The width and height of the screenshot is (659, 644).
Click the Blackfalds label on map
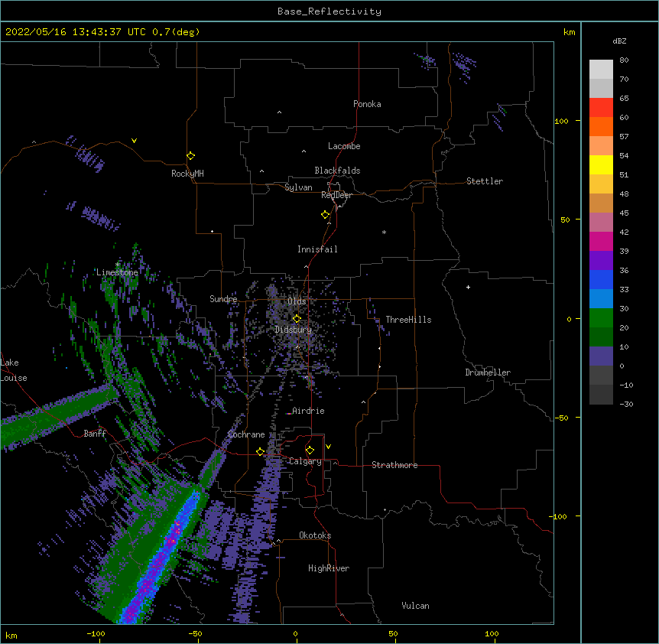coord(337,171)
